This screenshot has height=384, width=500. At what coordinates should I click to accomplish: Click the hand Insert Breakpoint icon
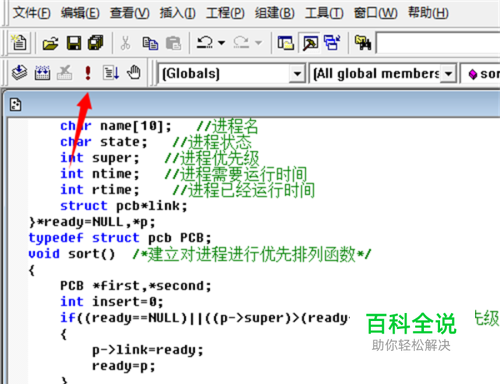134,72
